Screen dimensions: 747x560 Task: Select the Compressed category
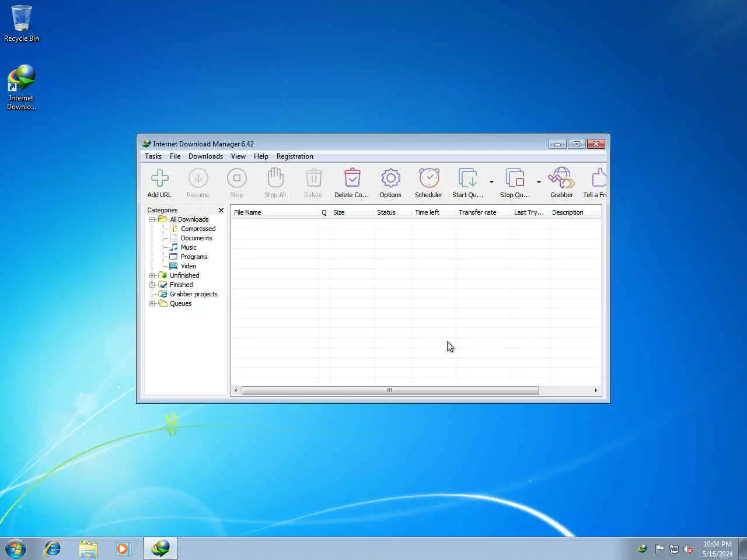tap(198, 229)
